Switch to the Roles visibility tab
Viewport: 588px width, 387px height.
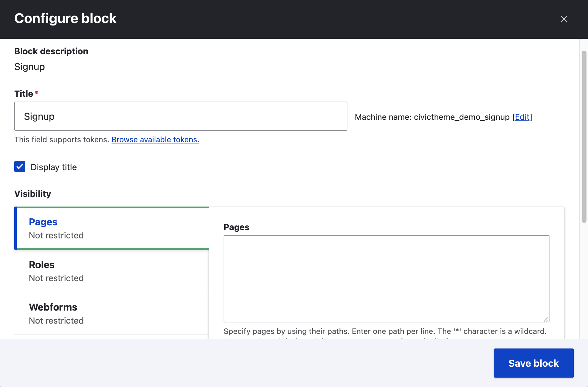pos(42,265)
